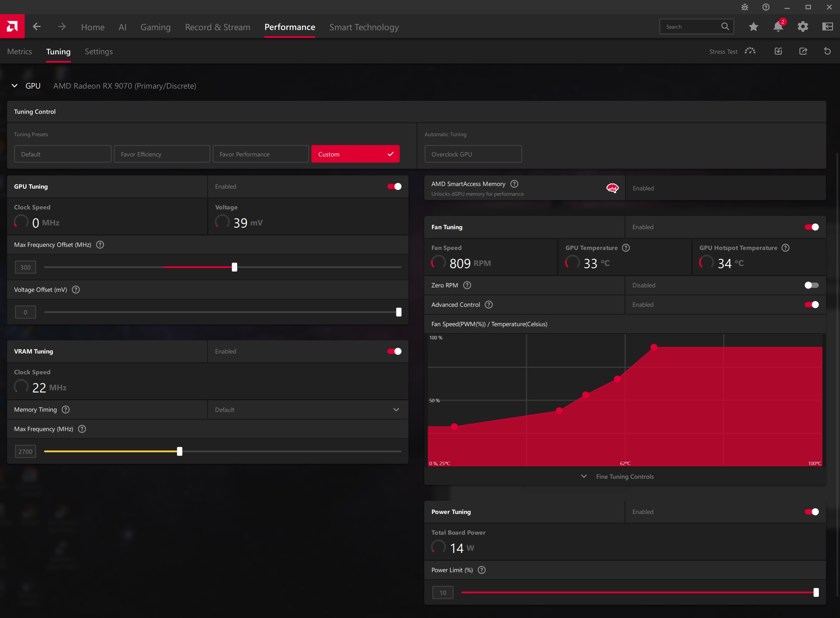The image size is (840, 618).
Task: Start the Stress Test gauge icon
Action: pyautogui.click(x=750, y=51)
